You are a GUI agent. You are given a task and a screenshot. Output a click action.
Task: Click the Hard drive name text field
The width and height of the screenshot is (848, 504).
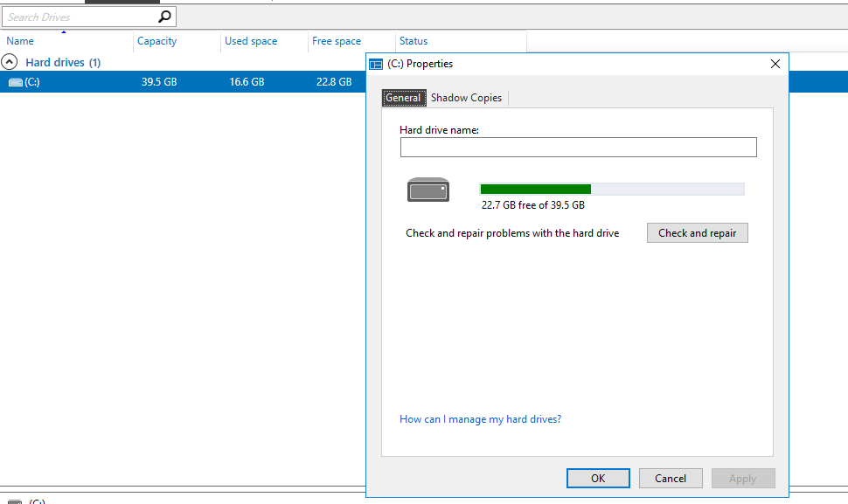click(x=578, y=147)
